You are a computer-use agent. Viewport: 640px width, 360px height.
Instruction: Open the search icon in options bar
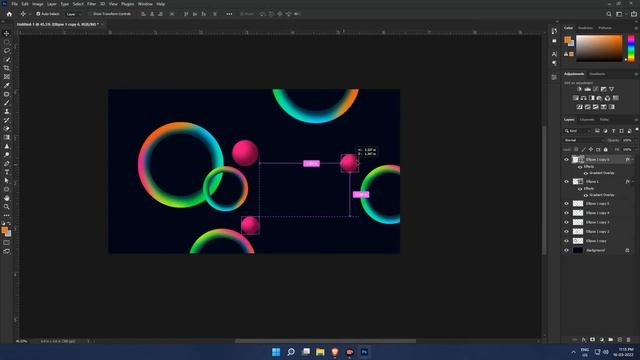pyautogui.click(x=609, y=14)
